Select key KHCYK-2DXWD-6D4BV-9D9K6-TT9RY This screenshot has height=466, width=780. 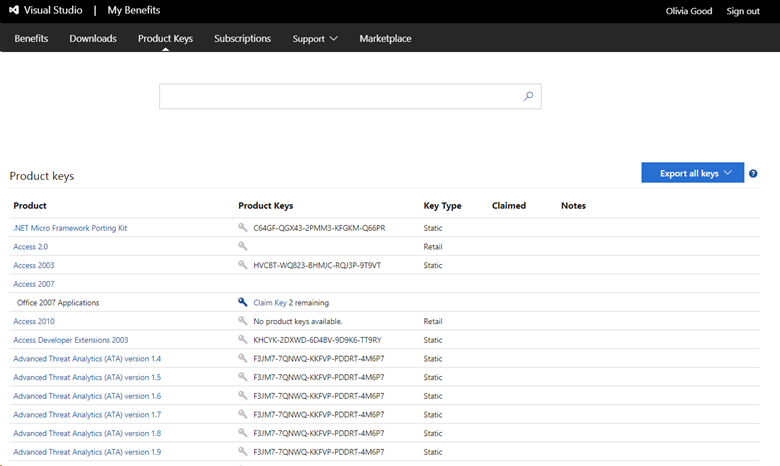click(317, 340)
